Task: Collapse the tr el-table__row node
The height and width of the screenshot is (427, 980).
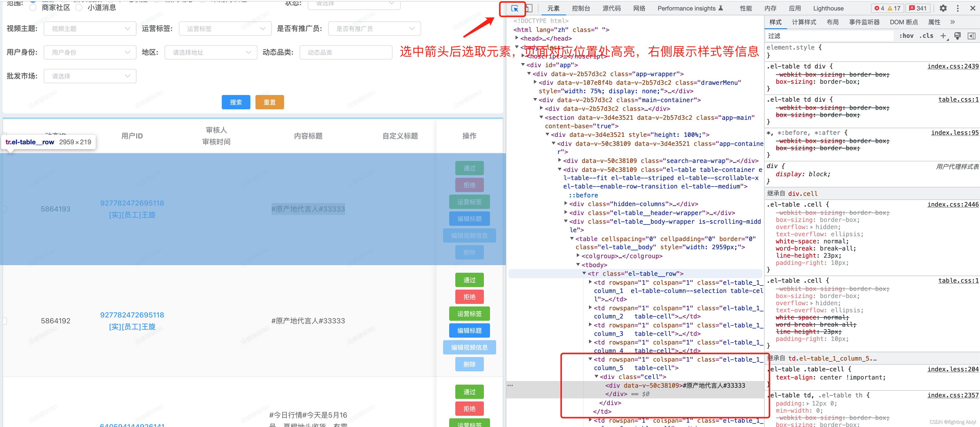Action: [x=584, y=273]
